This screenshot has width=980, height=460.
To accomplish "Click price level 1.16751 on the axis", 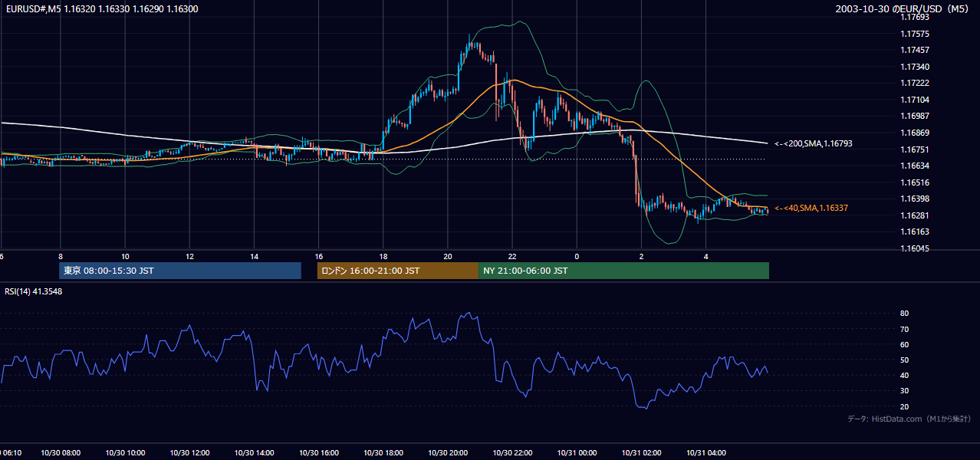I will tap(914, 149).
